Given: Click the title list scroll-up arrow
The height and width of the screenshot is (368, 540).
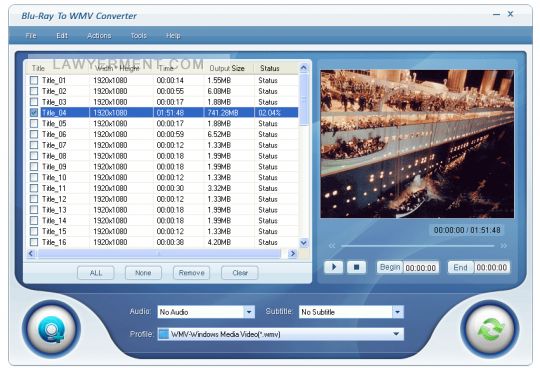Looking at the screenshot, I should (303, 67).
